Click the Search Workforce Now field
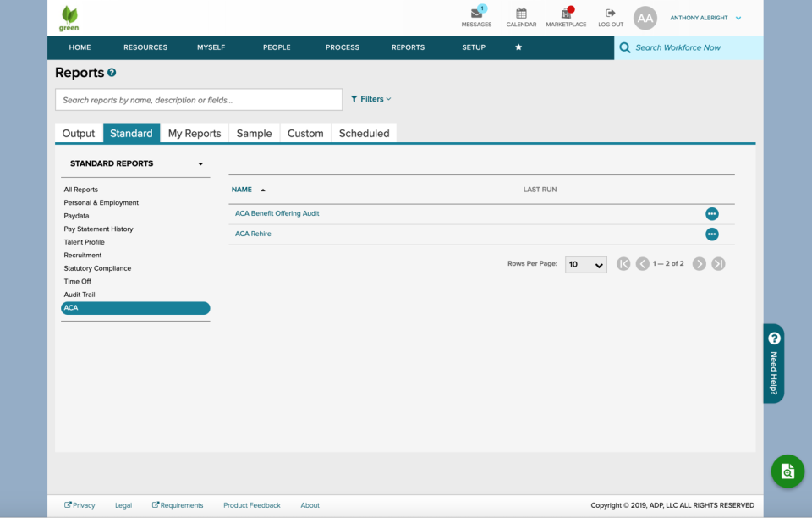The width and height of the screenshot is (812, 518). pos(689,47)
